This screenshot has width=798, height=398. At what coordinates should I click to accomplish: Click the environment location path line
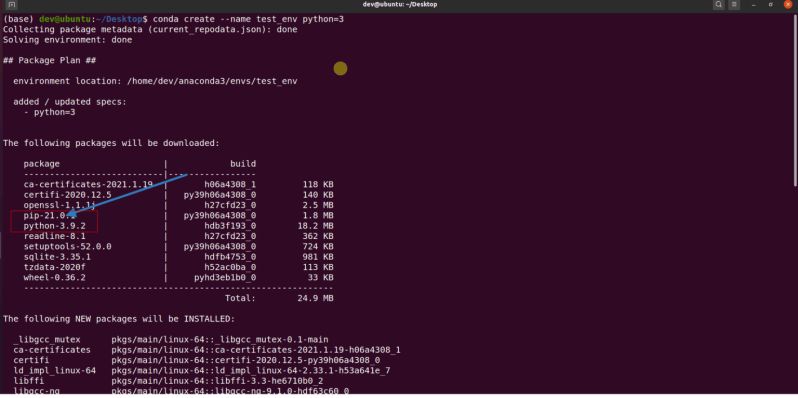point(155,81)
